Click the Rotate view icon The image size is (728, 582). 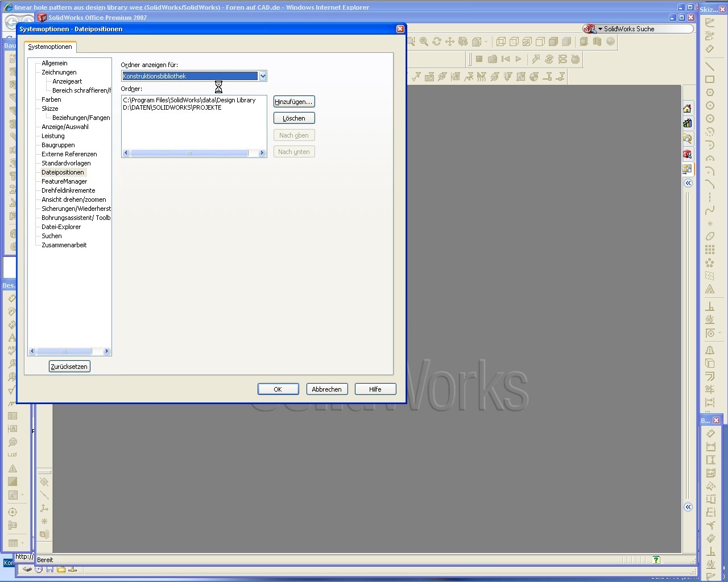pos(437,41)
